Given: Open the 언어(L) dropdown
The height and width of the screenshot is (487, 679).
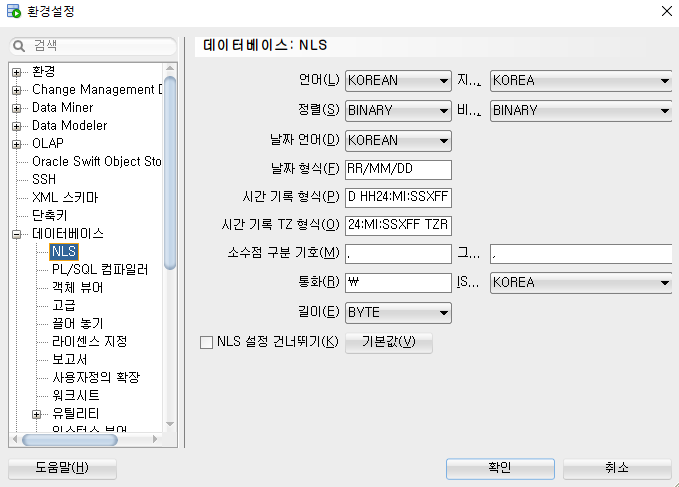Looking at the screenshot, I should click(x=398, y=81).
